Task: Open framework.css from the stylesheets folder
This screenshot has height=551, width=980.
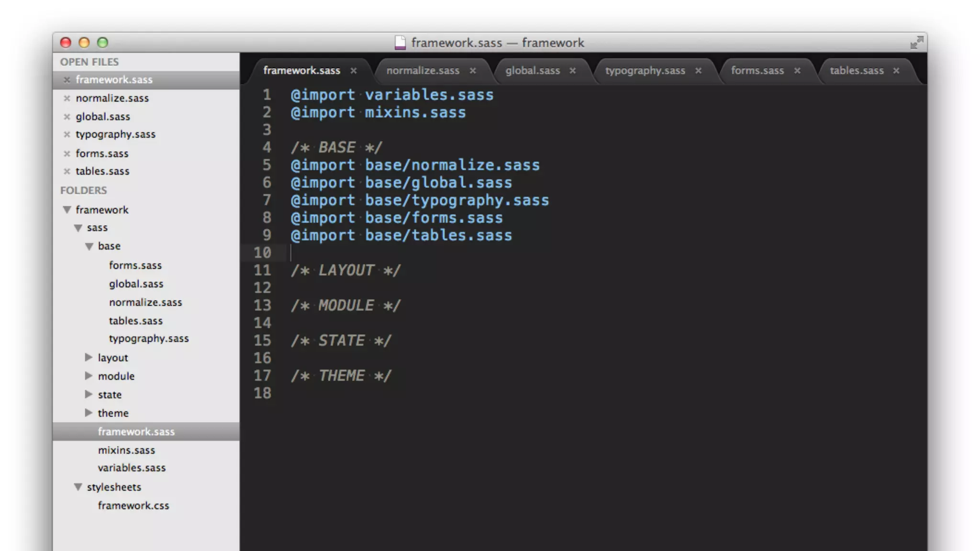Action: (x=133, y=506)
